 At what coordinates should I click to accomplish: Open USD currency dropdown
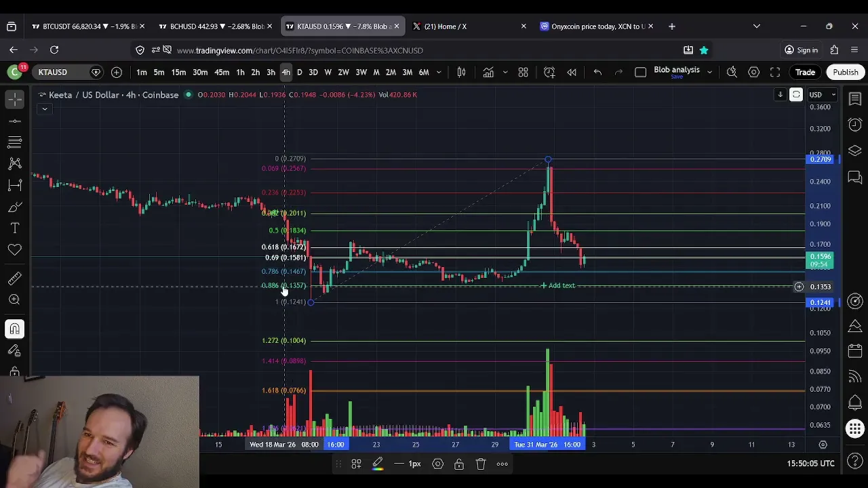point(822,95)
